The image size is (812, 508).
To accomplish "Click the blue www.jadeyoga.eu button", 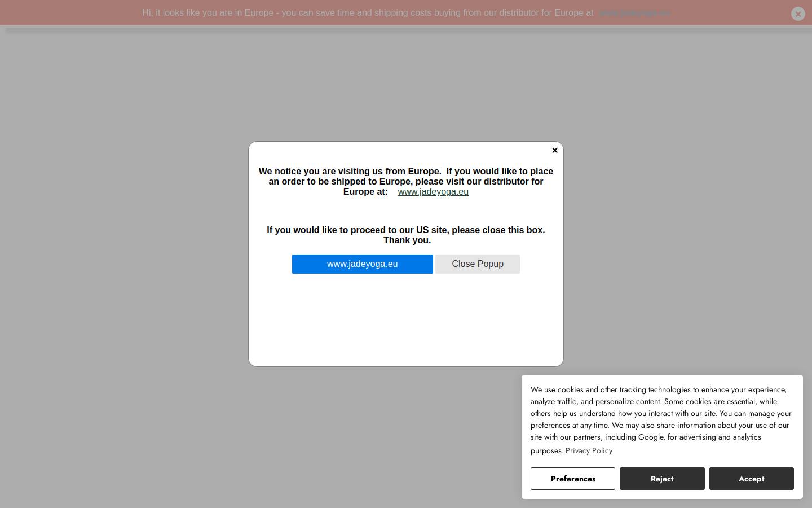I will coord(363,264).
